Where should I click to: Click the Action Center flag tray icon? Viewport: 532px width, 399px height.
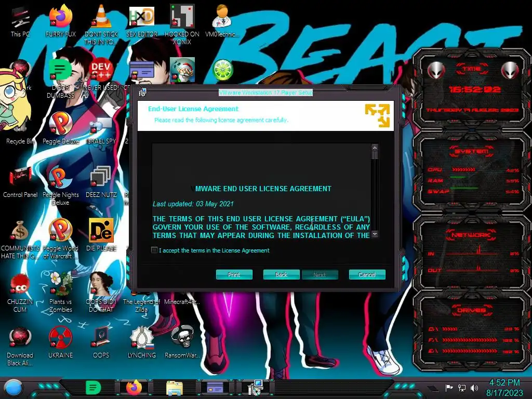coord(449,388)
